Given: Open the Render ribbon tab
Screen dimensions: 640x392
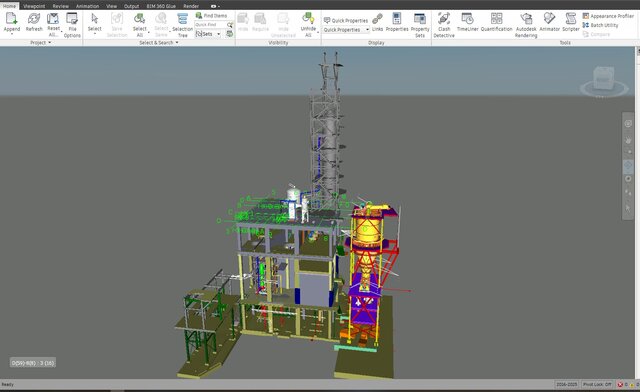Looking at the screenshot, I should tap(191, 6).
